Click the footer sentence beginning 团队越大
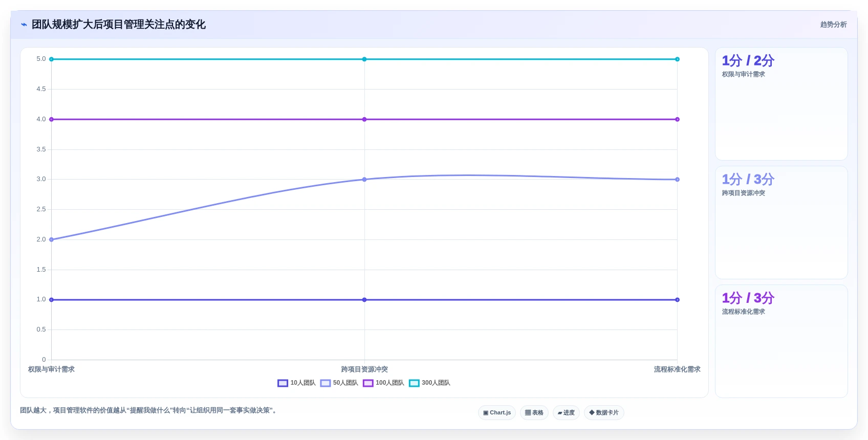The image size is (868, 440). pyautogui.click(x=149, y=410)
